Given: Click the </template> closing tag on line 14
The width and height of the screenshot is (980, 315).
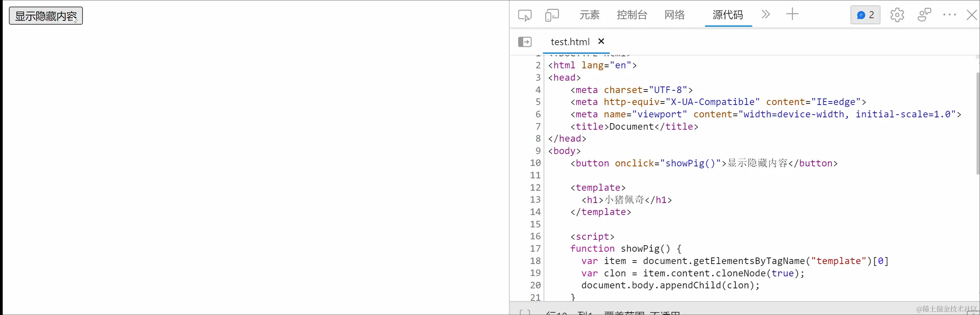Looking at the screenshot, I should pos(601,212).
